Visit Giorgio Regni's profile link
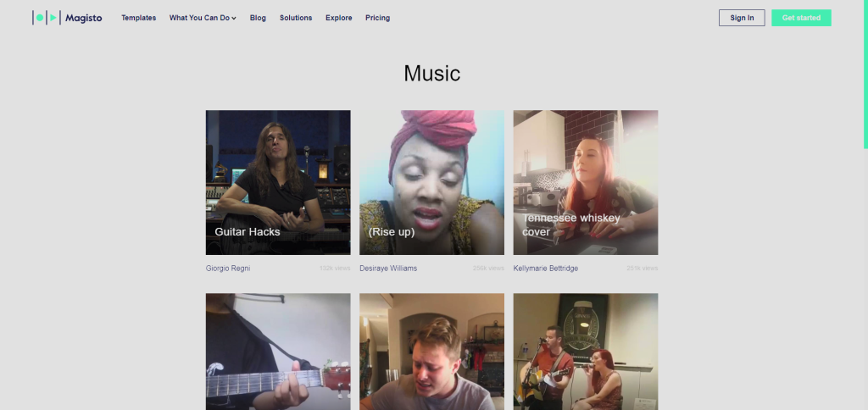 point(228,269)
